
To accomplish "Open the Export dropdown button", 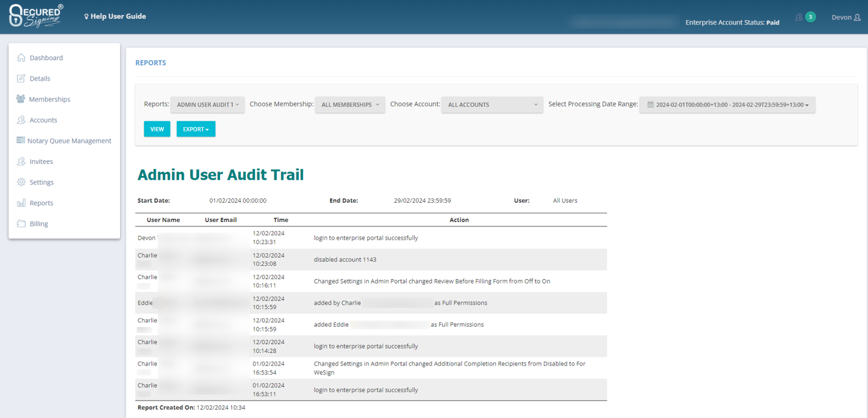I will [196, 129].
